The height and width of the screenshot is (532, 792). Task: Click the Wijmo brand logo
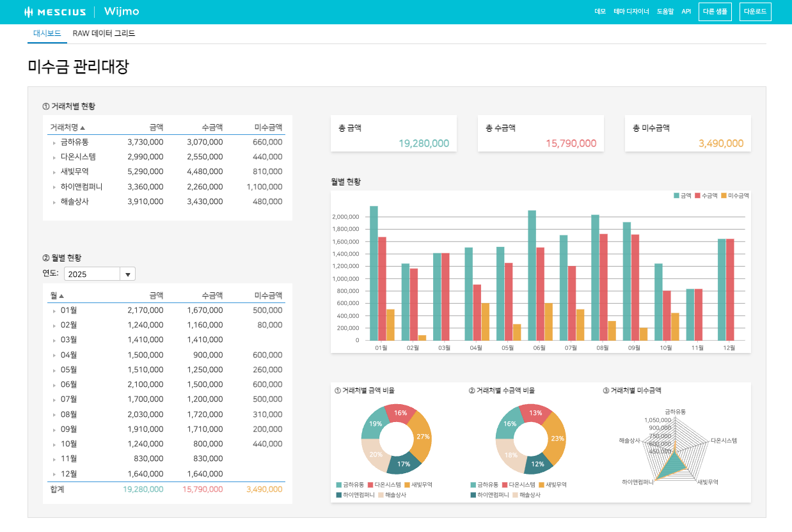click(121, 12)
